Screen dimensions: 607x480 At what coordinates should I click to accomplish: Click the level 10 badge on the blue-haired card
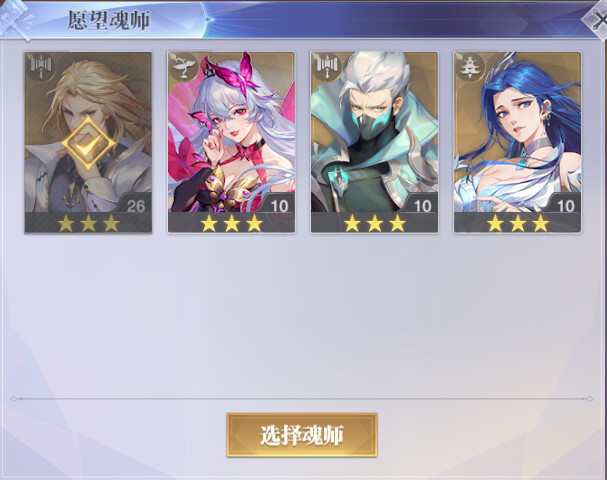(564, 204)
